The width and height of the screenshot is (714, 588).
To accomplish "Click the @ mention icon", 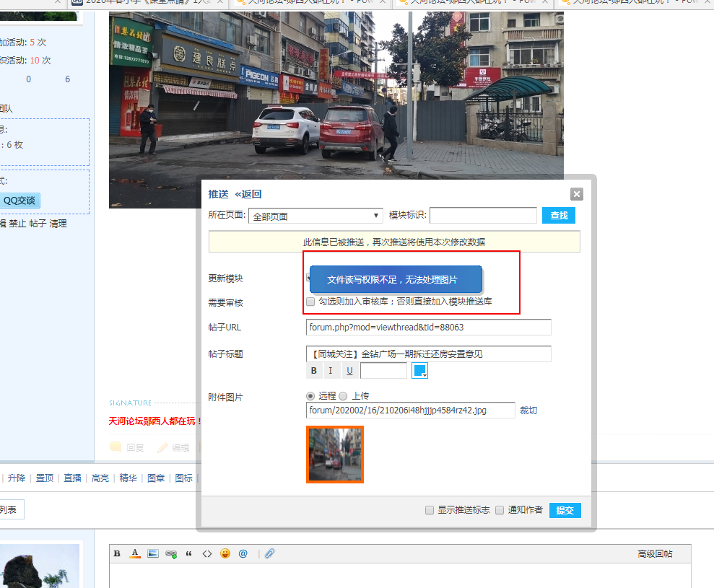I will click(x=243, y=553).
